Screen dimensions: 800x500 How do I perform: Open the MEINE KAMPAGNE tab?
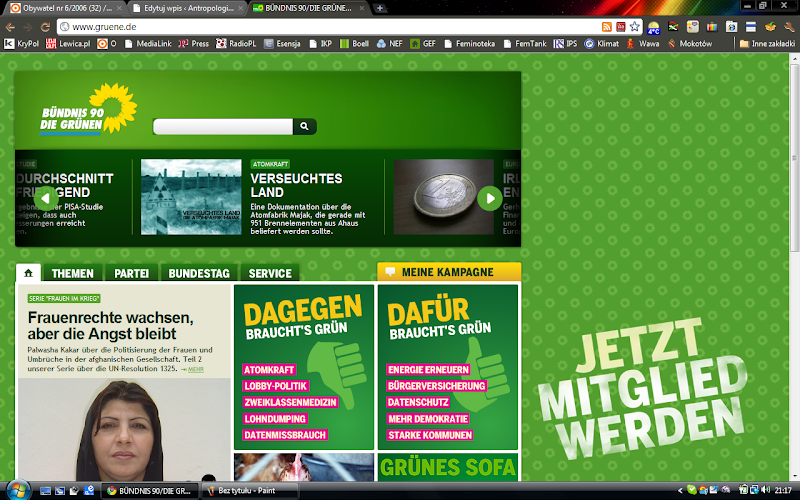point(449,272)
